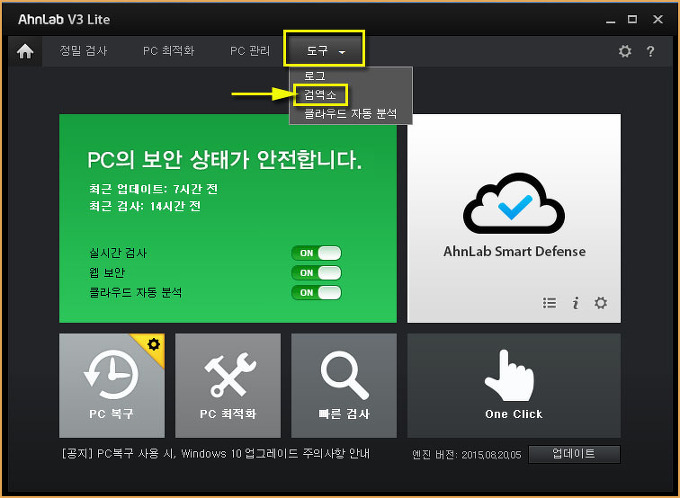Image resolution: width=680 pixels, height=498 pixels.
Task: Toggle 웹 보안 switch
Action: pos(317,273)
